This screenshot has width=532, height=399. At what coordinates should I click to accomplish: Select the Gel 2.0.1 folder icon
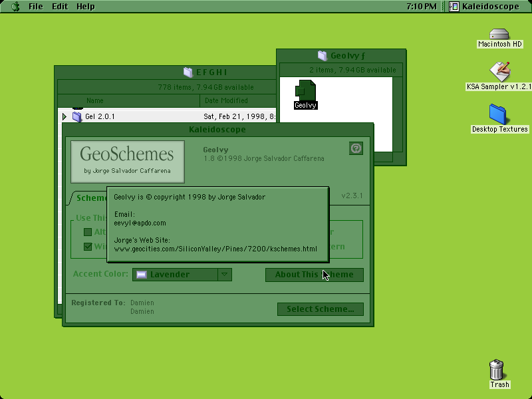coord(77,117)
